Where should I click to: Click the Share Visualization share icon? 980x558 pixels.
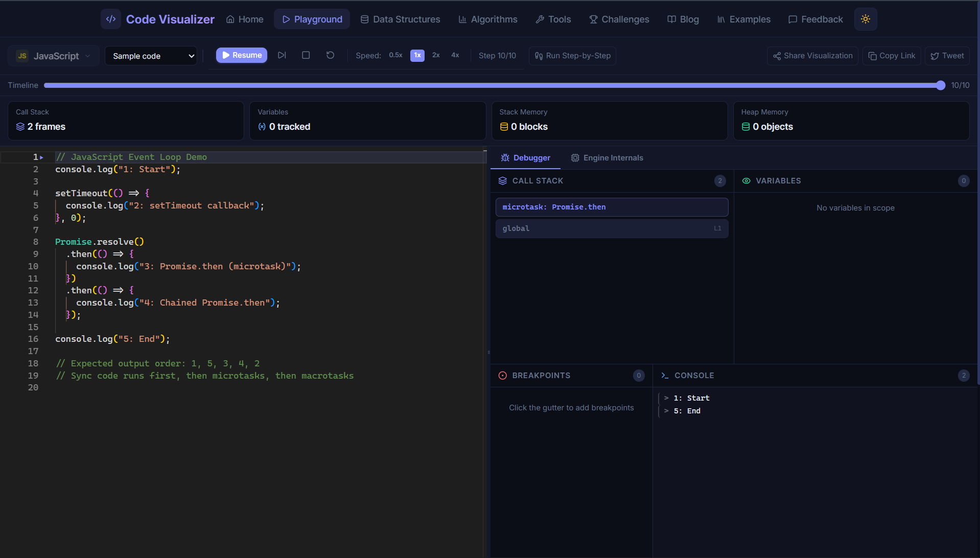[777, 56]
